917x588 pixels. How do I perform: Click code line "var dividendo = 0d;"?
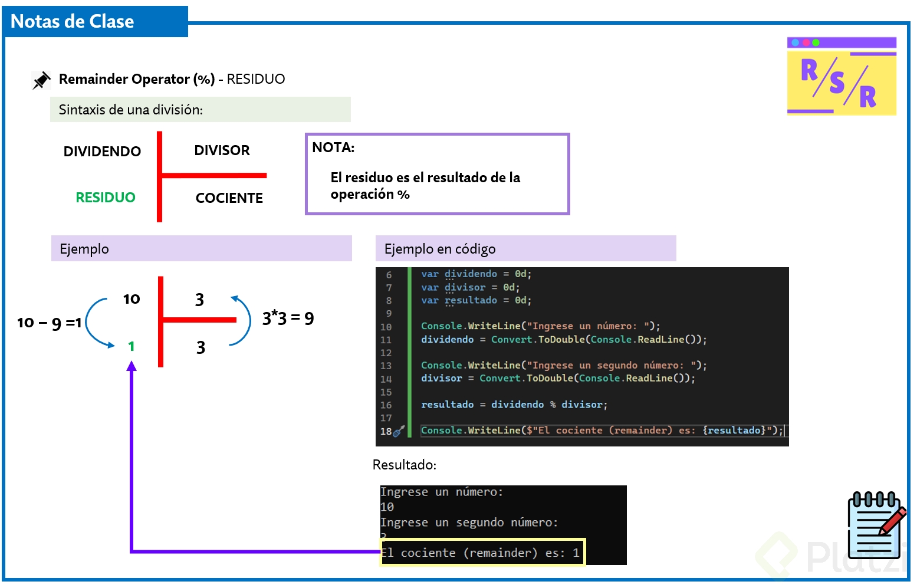[x=476, y=274]
